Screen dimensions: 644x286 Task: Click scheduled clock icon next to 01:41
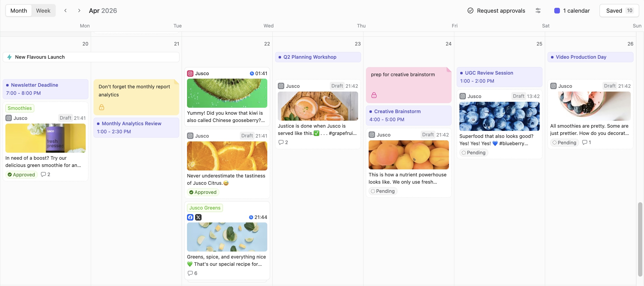point(252,73)
